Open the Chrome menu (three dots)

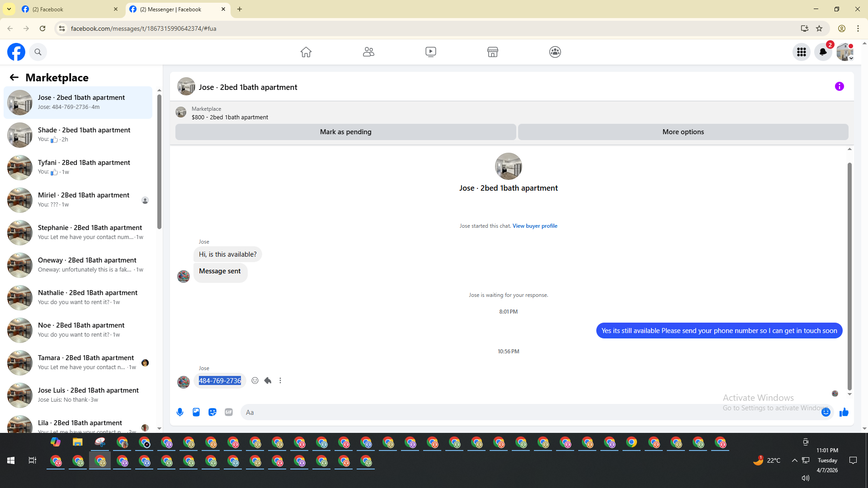858,28
